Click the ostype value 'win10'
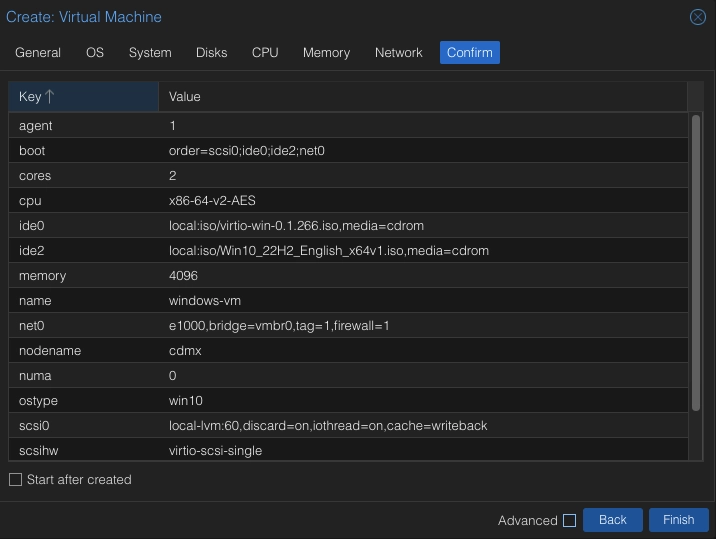Viewport: 716px width, 539px height. click(x=185, y=401)
